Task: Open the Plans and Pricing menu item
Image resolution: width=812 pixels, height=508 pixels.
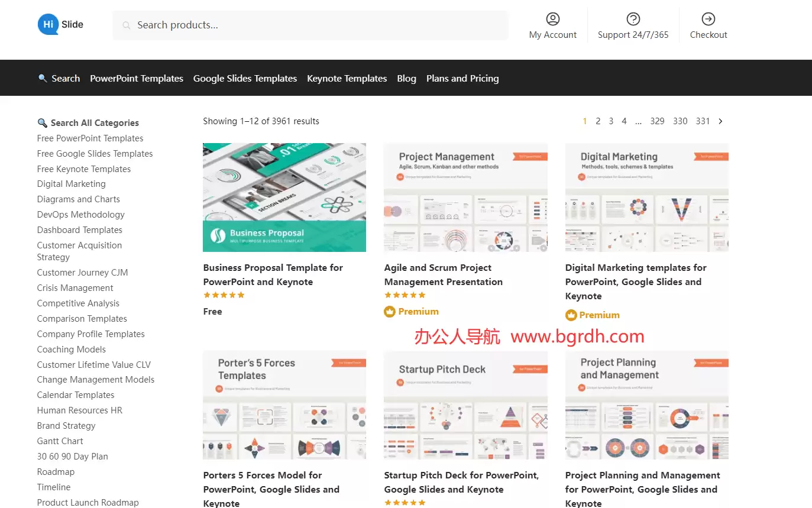Action: pyautogui.click(x=462, y=79)
